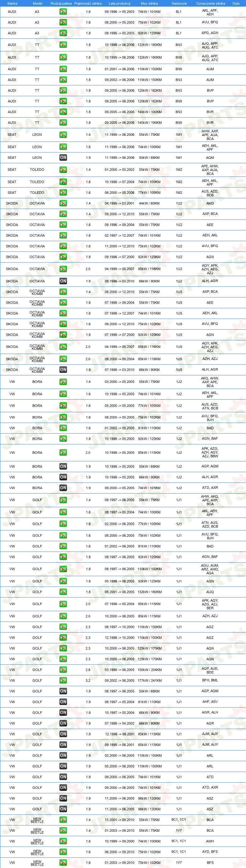Select diesel ON icon in VW BORA AGP, AQM row
Screen dimensions: 246x868
[63, 467]
